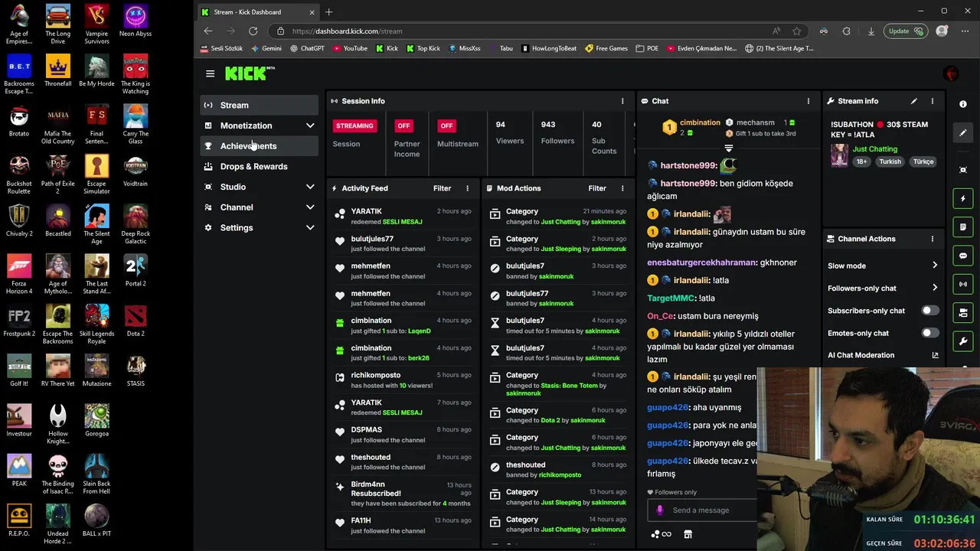Open browser downloads icon
Viewport: 980px width, 551px height.
coord(871,31)
